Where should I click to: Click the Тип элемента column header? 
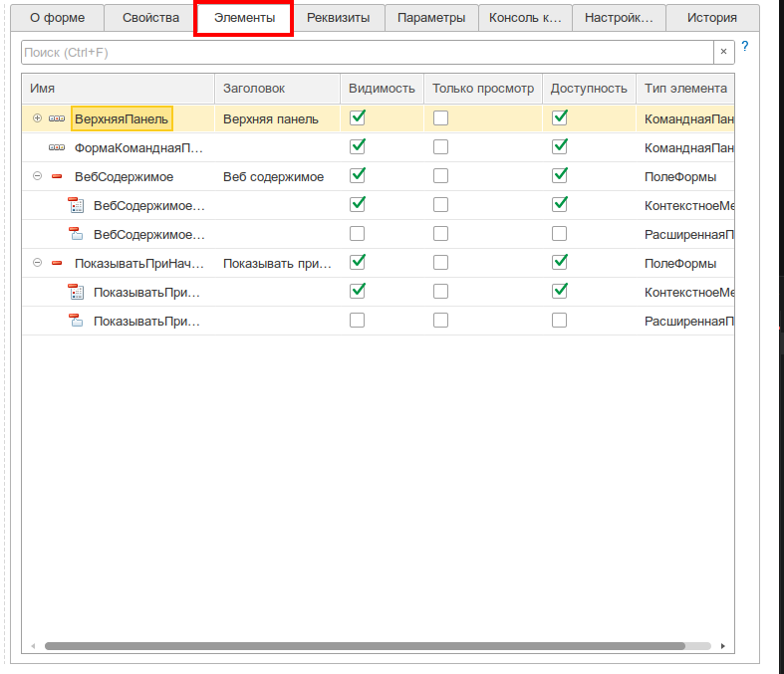685,89
